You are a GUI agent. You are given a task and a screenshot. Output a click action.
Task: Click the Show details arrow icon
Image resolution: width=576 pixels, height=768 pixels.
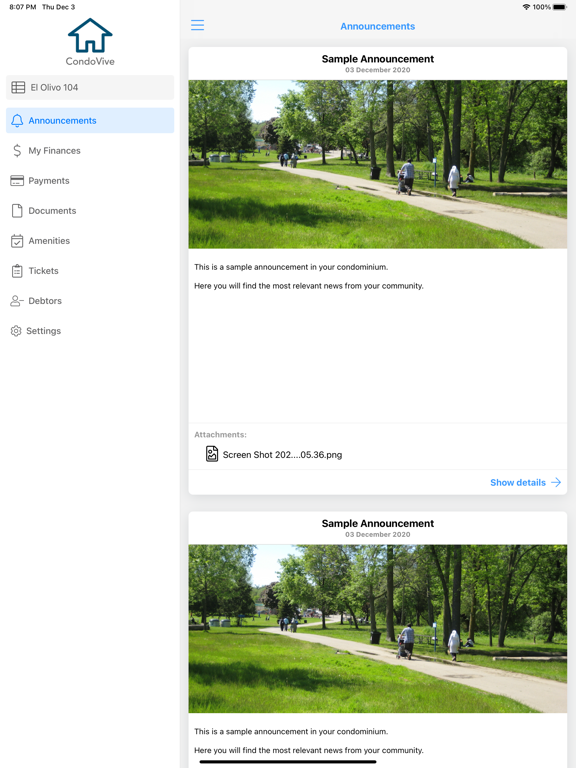[556, 482]
